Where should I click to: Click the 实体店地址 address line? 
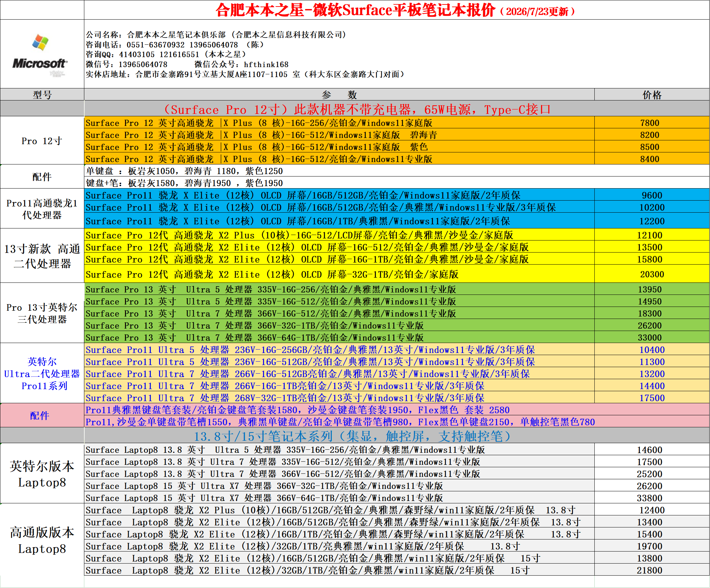point(245,74)
